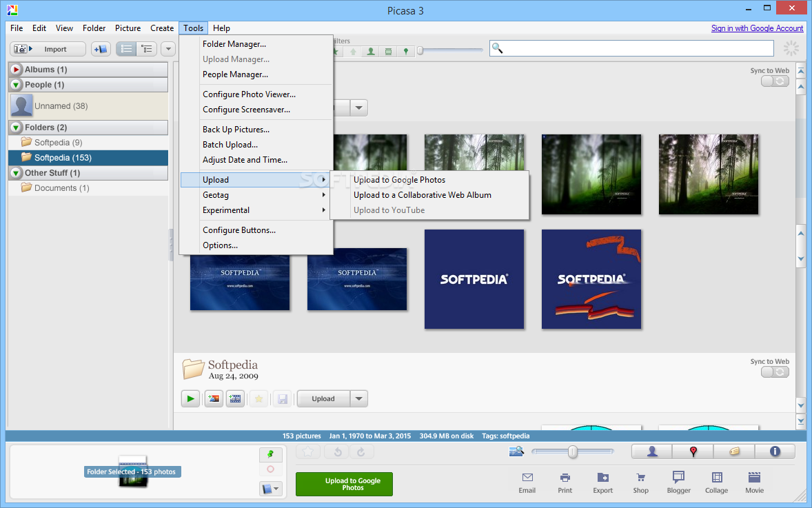812x508 pixels.
Task: Collapse the People (1) section
Action: pyautogui.click(x=16, y=84)
